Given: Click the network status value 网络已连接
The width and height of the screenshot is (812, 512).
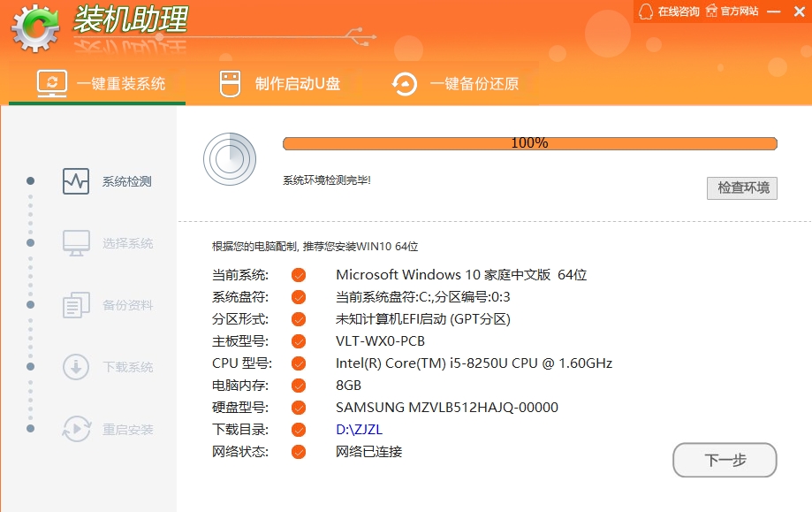Looking at the screenshot, I should [368, 452].
